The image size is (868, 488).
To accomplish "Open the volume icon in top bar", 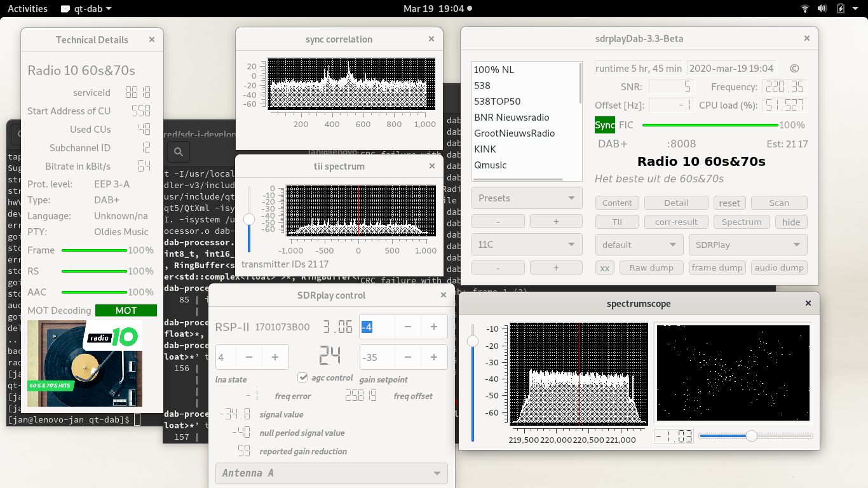I will click(822, 9).
